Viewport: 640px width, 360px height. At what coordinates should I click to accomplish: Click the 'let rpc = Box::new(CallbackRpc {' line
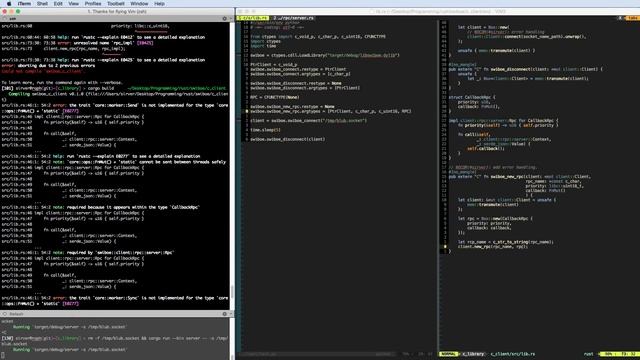495,218
